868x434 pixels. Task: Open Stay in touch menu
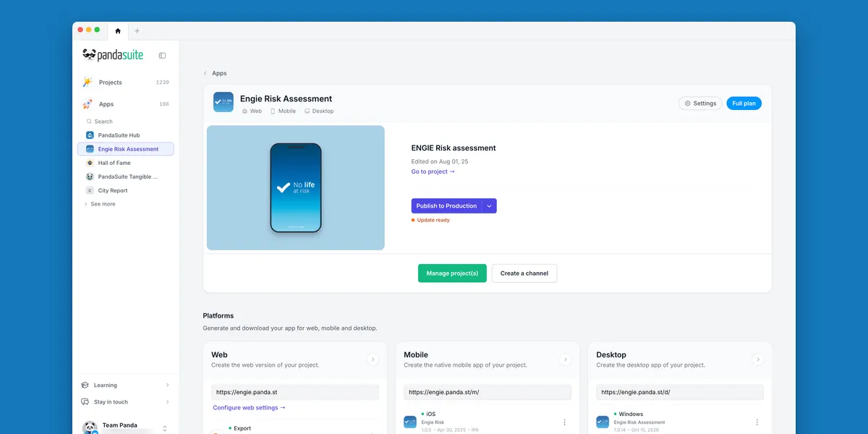[126, 401]
